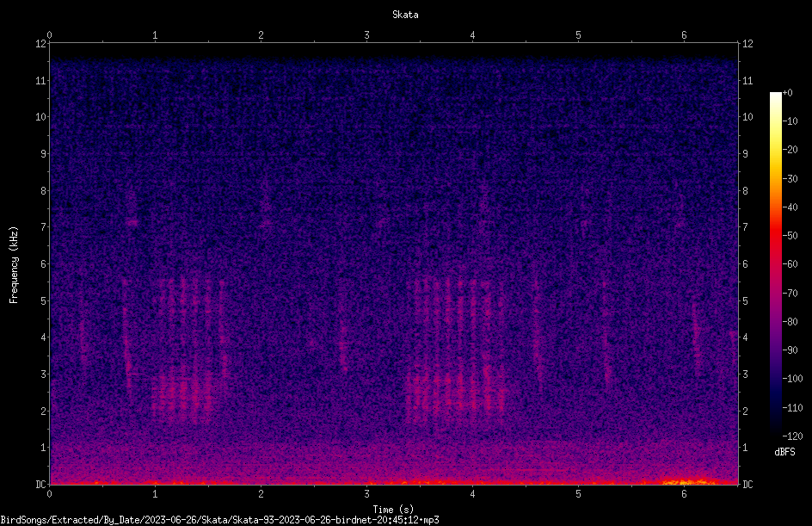Click the 'Time (s)' axis label

coord(393,510)
